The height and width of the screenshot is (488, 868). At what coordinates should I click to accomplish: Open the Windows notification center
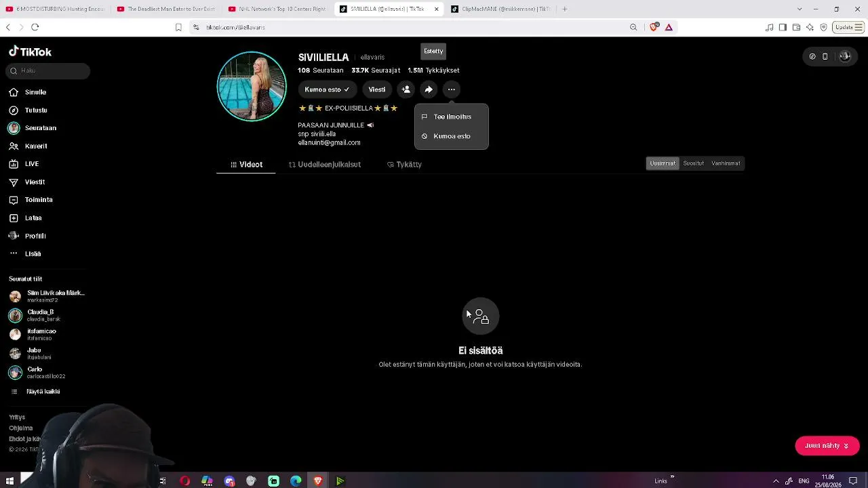point(853,481)
